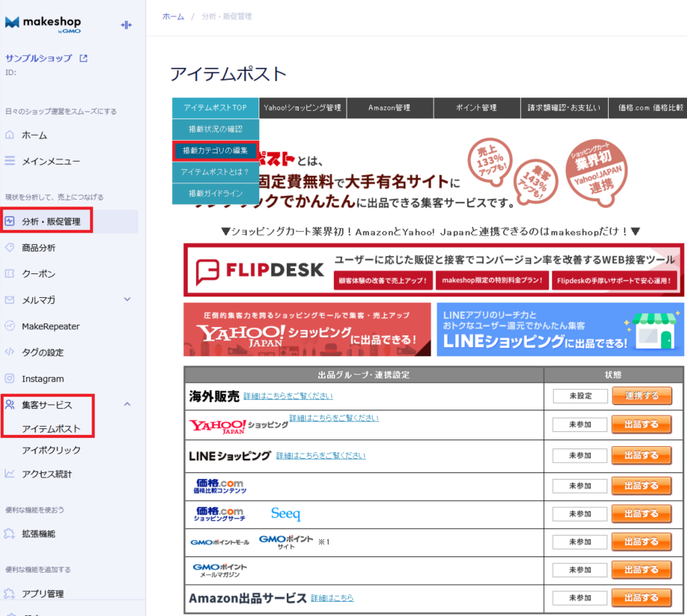This screenshot has height=616, width=687.
Task: Click the アクセス統計 graph icon
Action: pyautogui.click(x=10, y=474)
